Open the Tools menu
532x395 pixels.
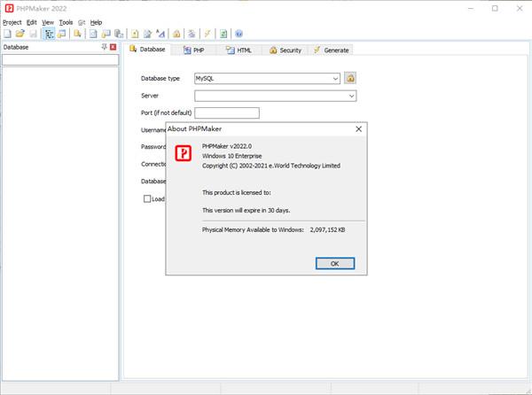click(x=66, y=22)
